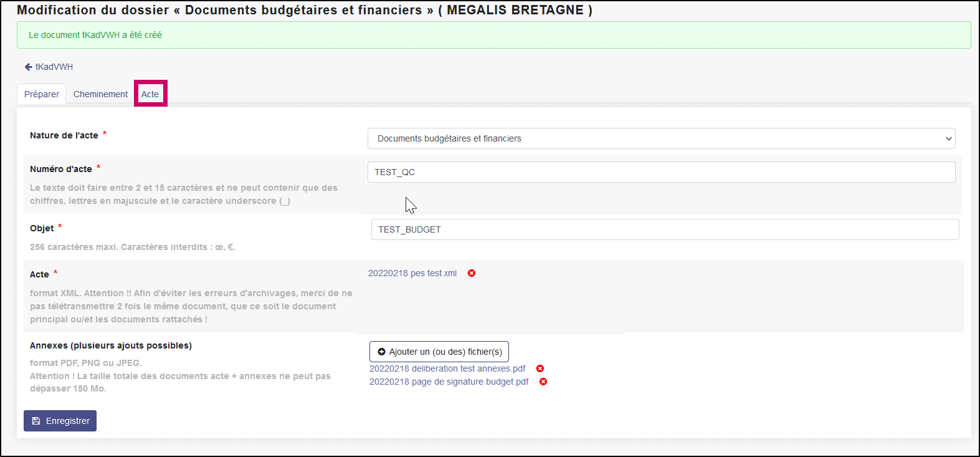Open the 20220218 pes test.xml link

[412, 273]
